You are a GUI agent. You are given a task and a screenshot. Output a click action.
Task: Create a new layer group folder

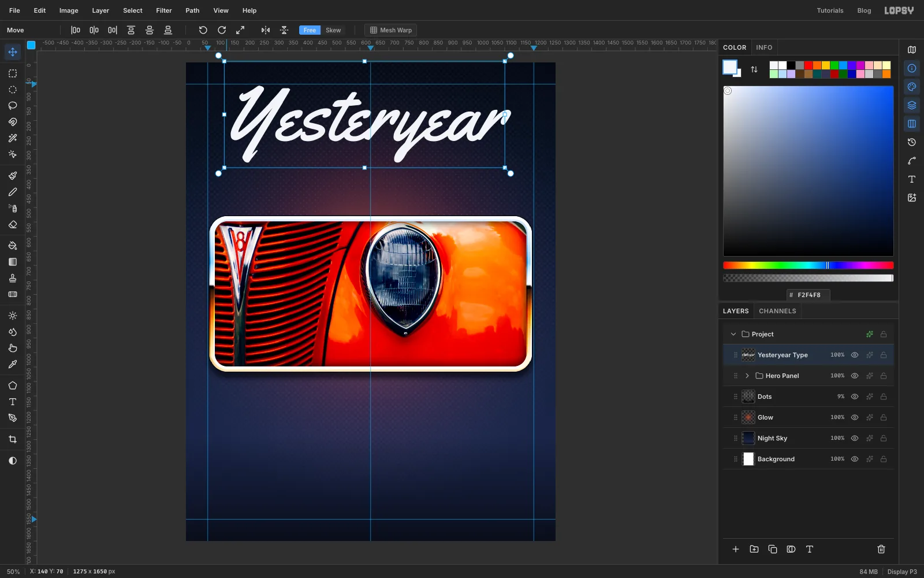coord(754,549)
